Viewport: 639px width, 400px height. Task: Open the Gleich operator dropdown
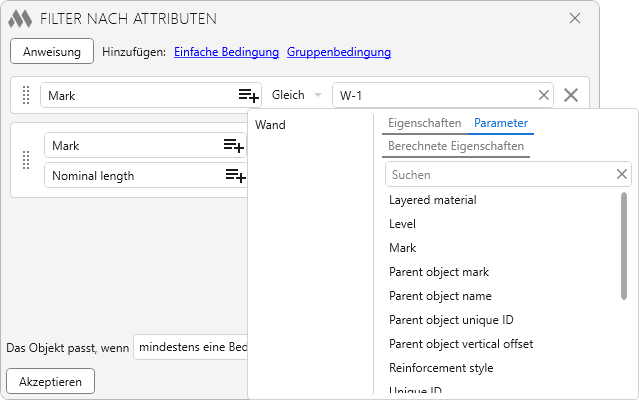(x=297, y=95)
